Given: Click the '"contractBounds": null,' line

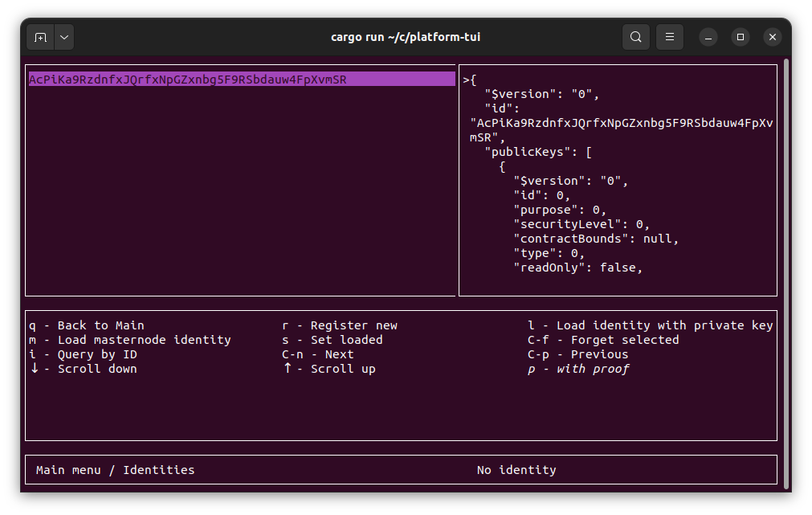Looking at the screenshot, I should pos(596,239).
